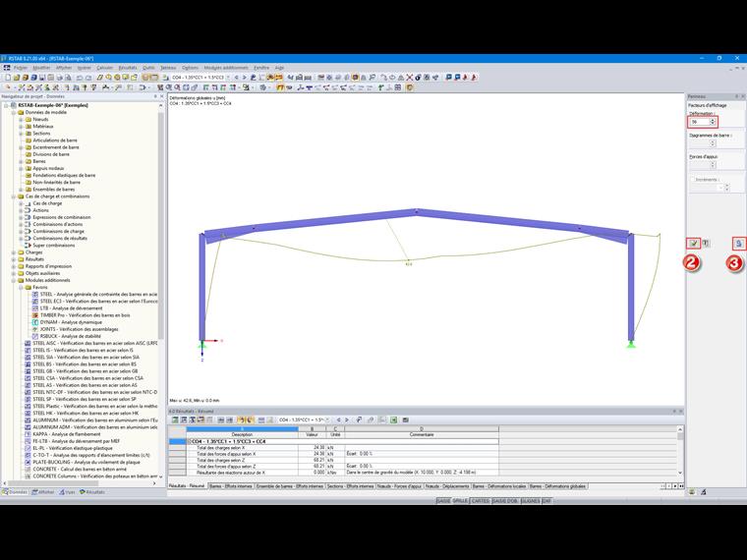
Task: Open the Résultats menu
Action: tap(128, 68)
